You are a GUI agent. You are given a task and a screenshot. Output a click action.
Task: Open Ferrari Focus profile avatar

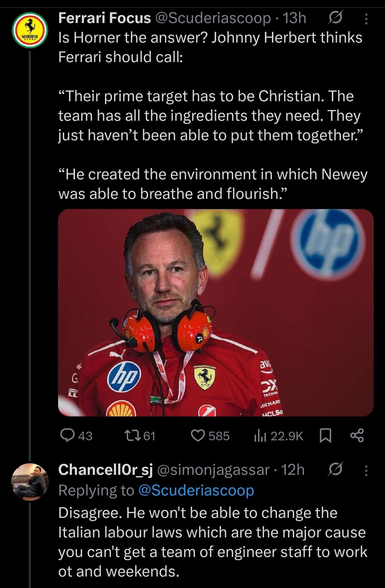click(29, 29)
